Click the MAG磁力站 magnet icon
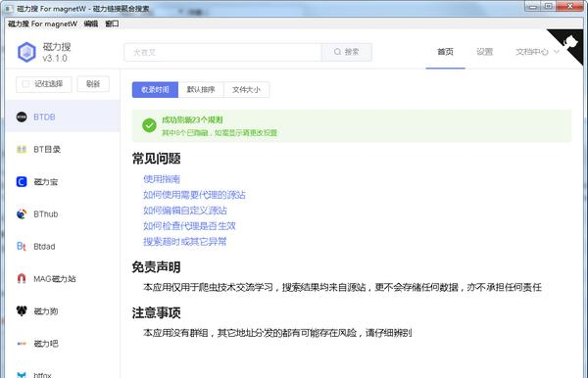The width and height of the screenshot is (588, 378). click(22, 279)
